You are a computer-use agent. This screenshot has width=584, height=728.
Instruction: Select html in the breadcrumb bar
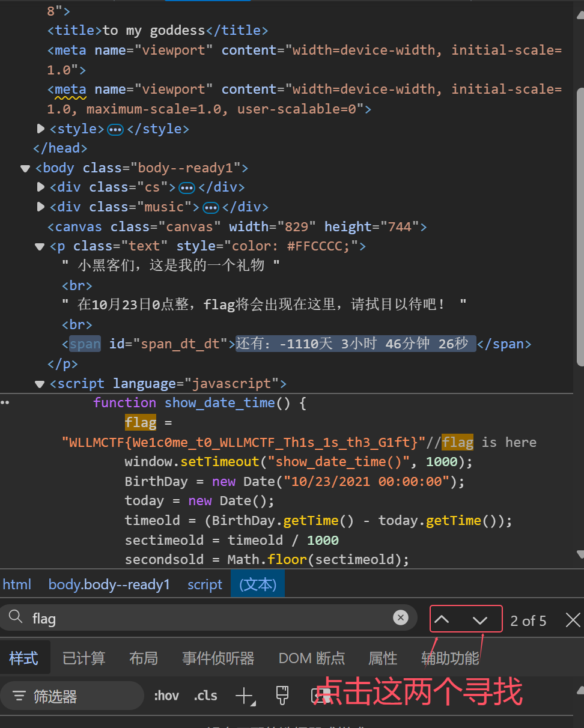[x=17, y=584]
